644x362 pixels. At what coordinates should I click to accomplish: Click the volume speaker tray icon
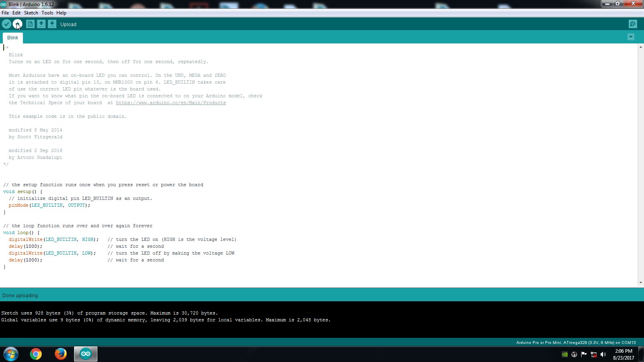pos(603,354)
